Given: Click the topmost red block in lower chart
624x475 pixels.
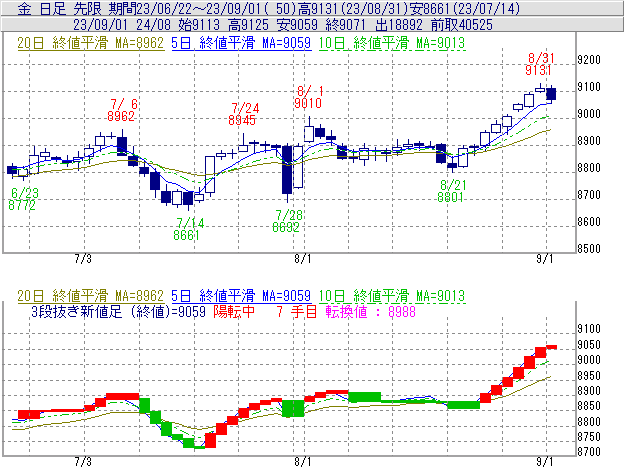Looking at the screenshot, I should [552, 347].
